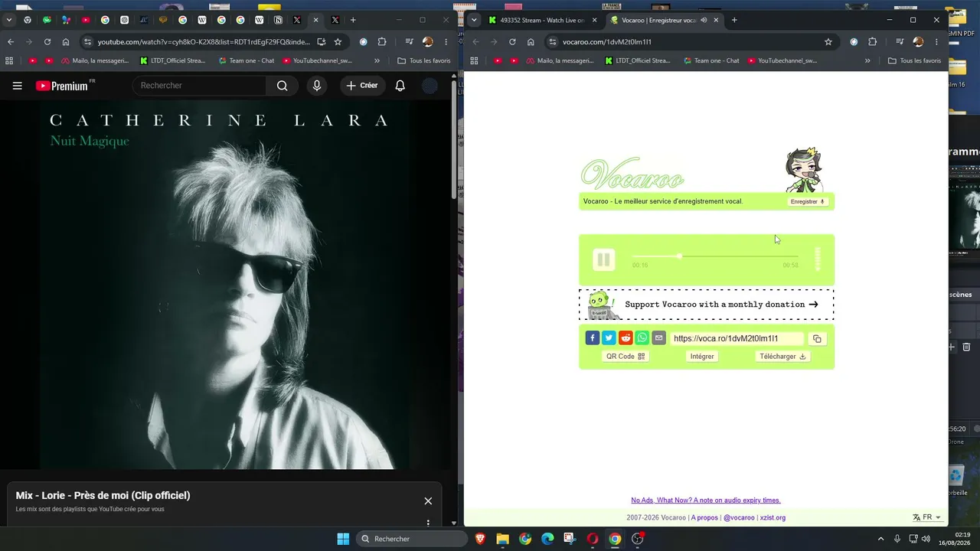Click the YouTube Rechercher search box

tap(200, 86)
